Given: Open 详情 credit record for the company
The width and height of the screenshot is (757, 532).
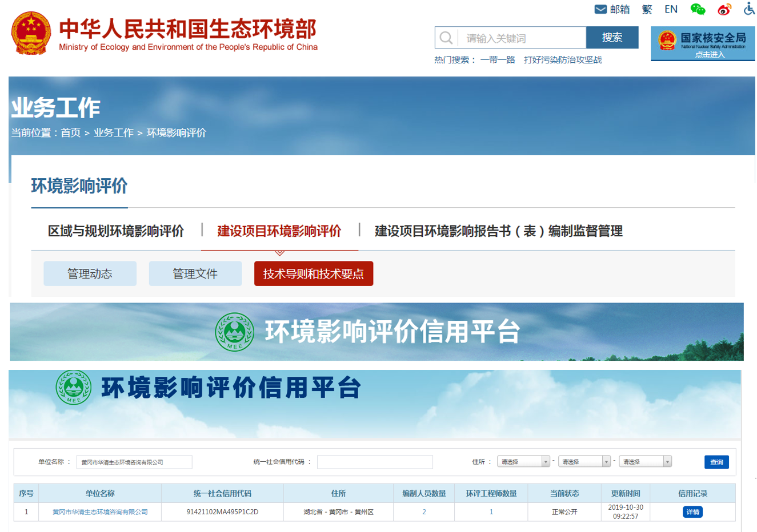Looking at the screenshot, I should (692, 512).
